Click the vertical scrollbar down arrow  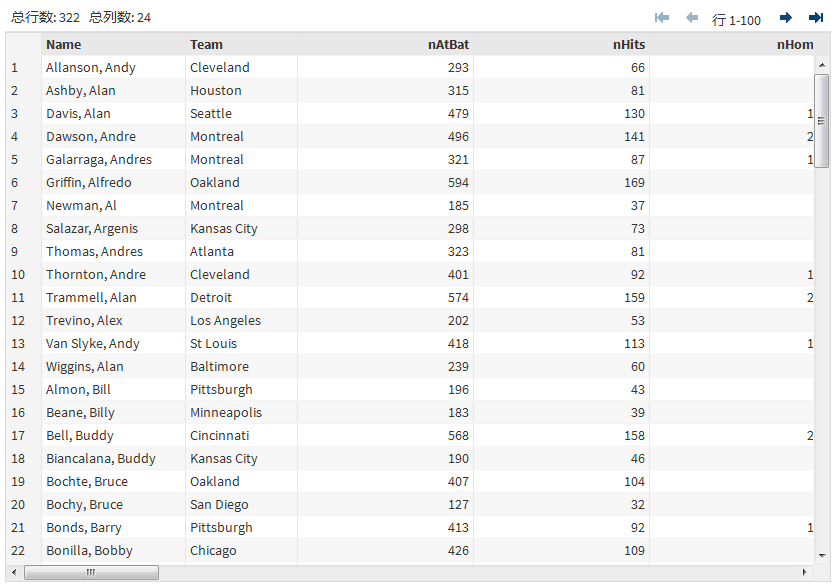pyautogui.click(x=822, y=555)
